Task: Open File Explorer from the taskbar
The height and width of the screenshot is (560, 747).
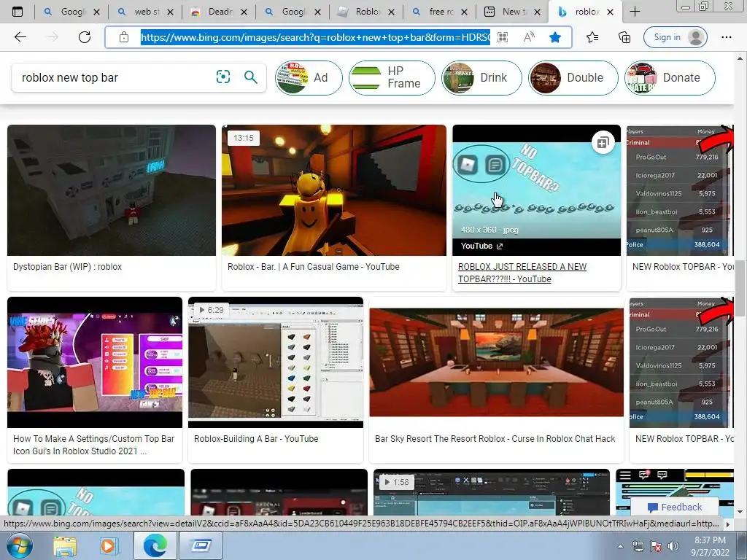Action: (65, 545)
